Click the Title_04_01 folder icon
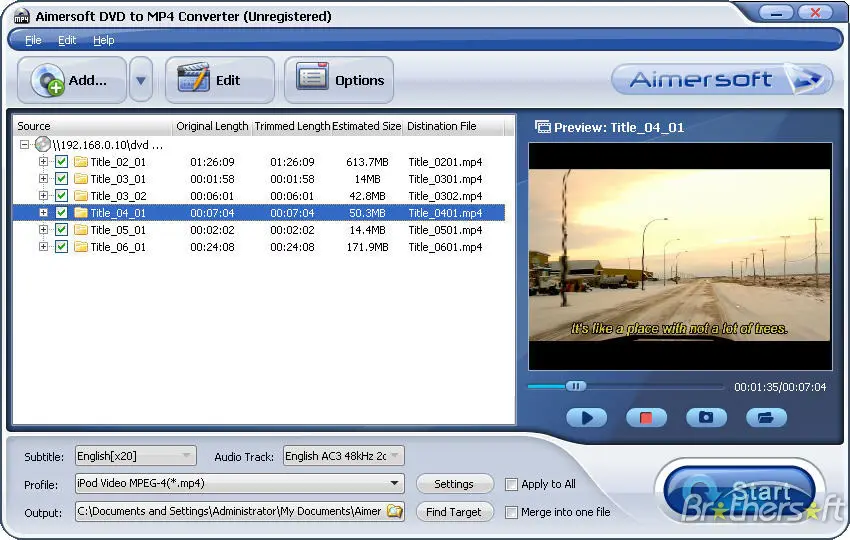 81,213
